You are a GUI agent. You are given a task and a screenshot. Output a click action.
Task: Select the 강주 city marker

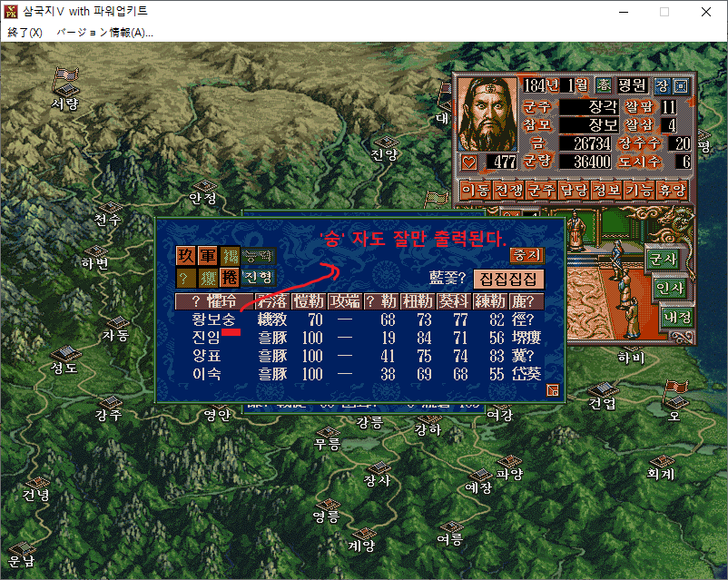tap(110, 402)
